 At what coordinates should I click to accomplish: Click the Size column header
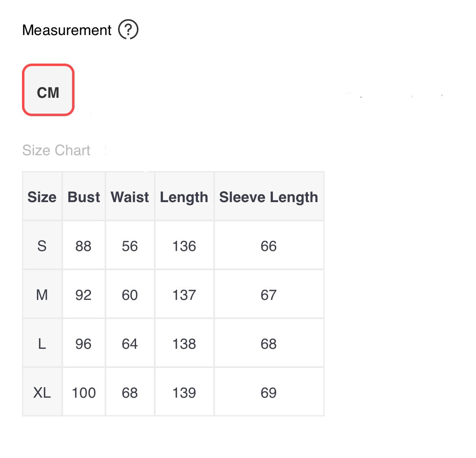tap(42, 197)
